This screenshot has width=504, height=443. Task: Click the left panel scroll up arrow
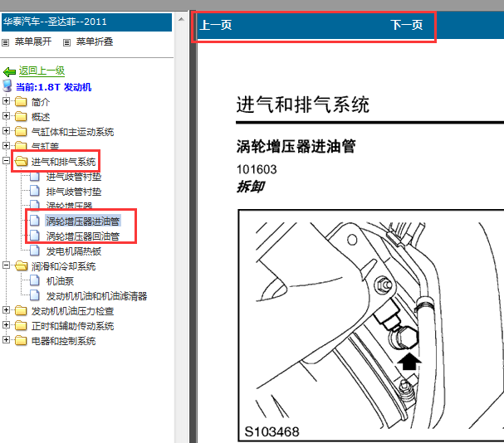point(181,19)
